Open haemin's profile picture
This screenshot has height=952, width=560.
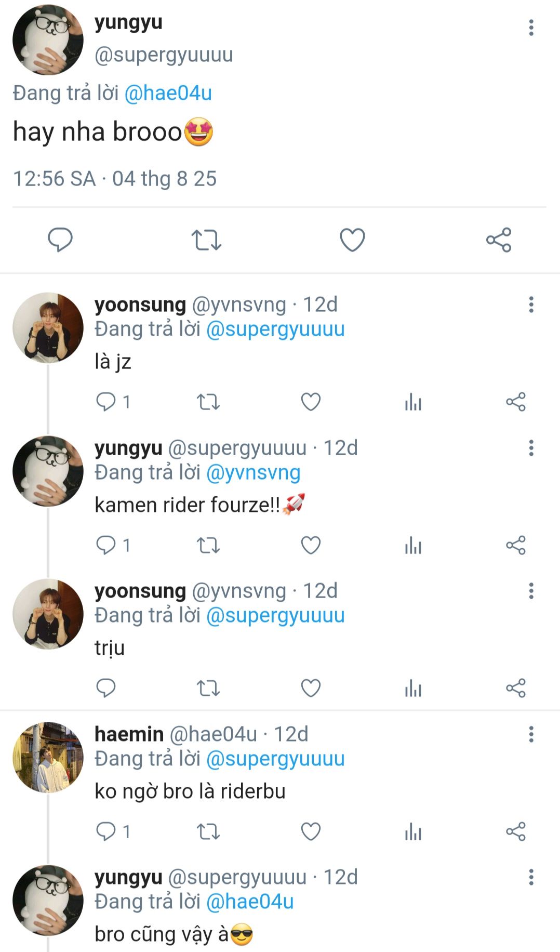tap(48, 757)
